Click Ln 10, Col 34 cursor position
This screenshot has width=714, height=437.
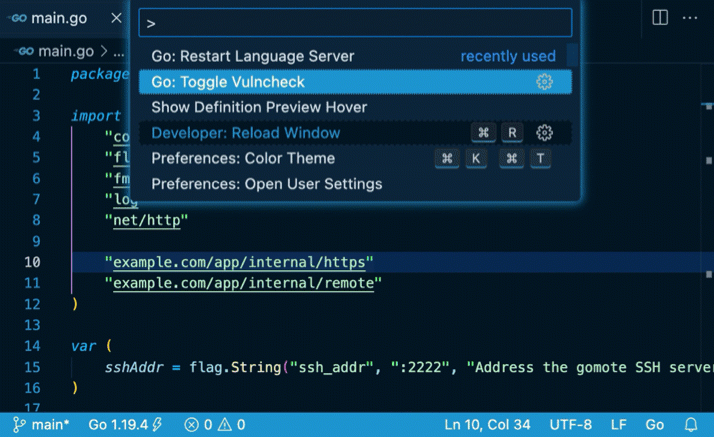point(486,425)
